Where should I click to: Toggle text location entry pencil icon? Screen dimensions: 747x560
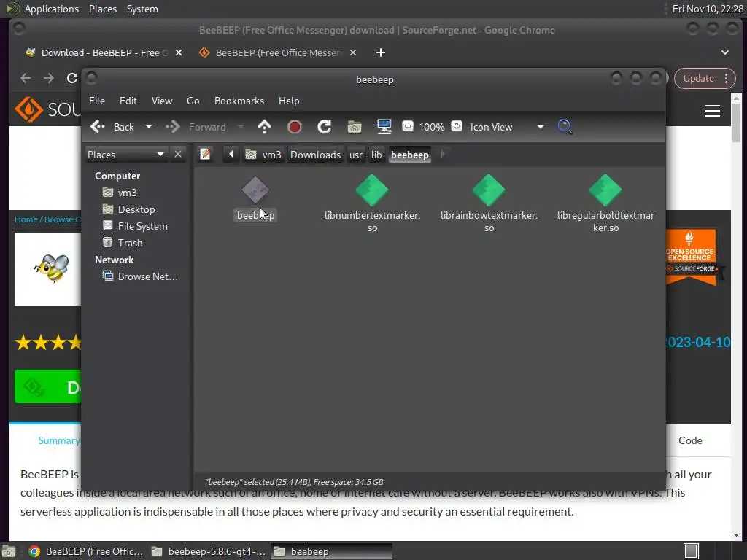tap(205, 155)
